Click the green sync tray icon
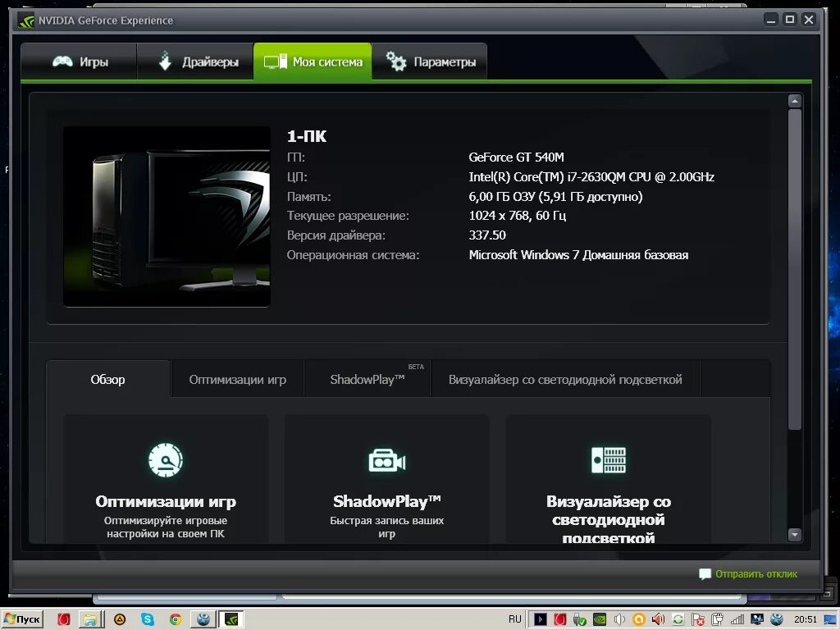The width and height of the screenshot is (840, 630). point(678,620)
